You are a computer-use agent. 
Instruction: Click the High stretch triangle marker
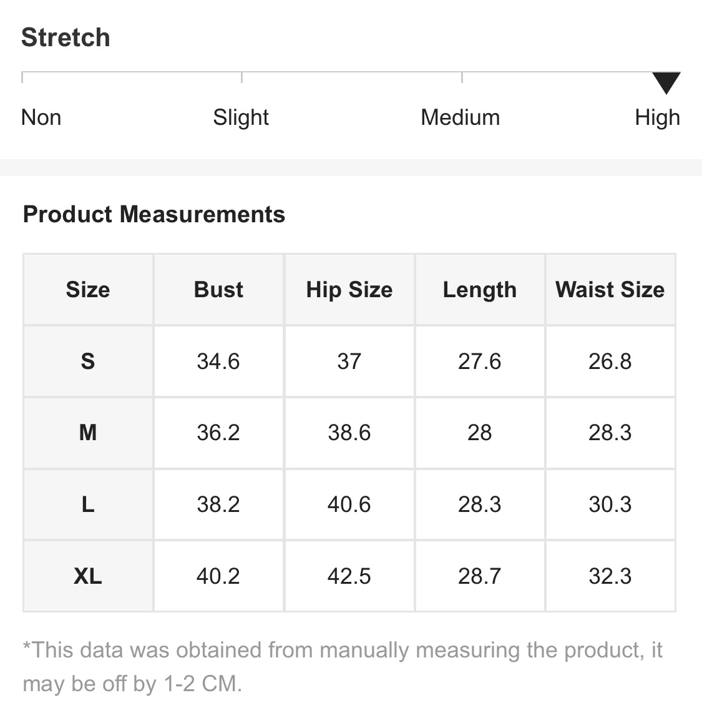pos(666,83)
